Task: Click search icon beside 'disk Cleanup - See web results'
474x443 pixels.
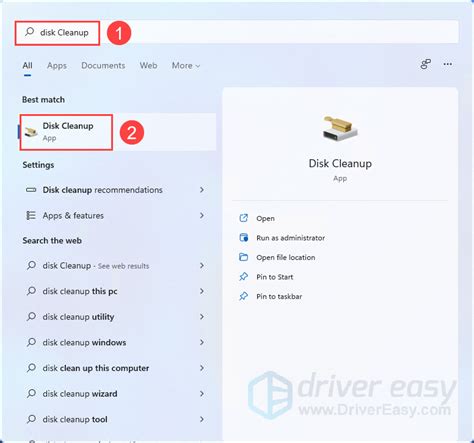Action: pos(31,265)
